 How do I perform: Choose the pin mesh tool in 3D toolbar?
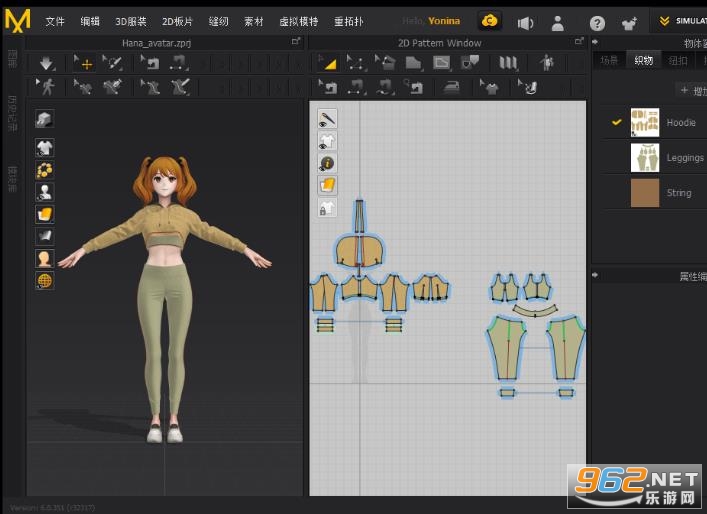coord(112,63)
